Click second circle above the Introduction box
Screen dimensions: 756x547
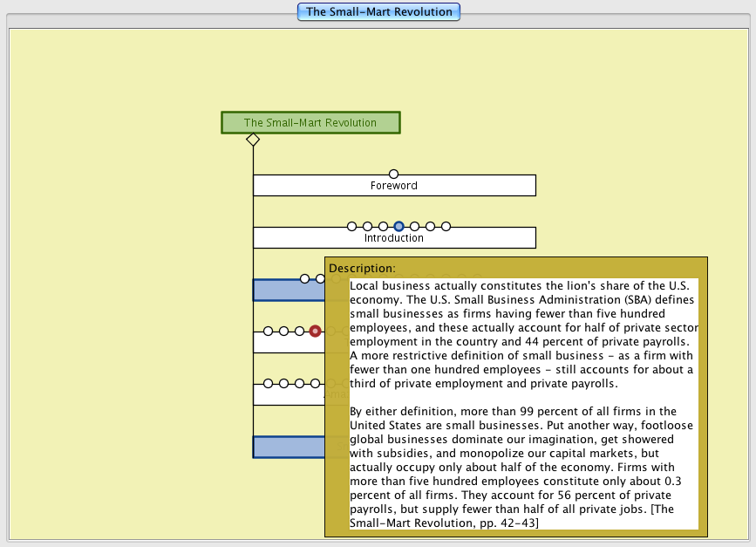pyautogui.click(x=367, y=227)
